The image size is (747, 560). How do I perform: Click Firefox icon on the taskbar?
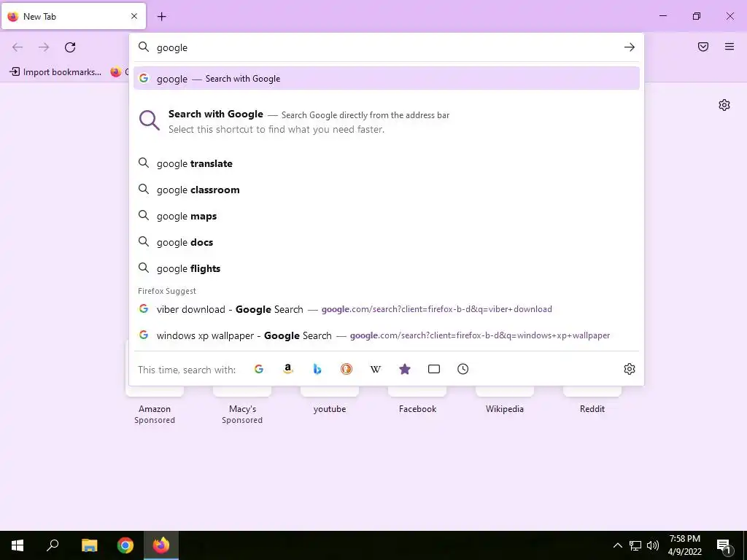[x=161, y=545]
